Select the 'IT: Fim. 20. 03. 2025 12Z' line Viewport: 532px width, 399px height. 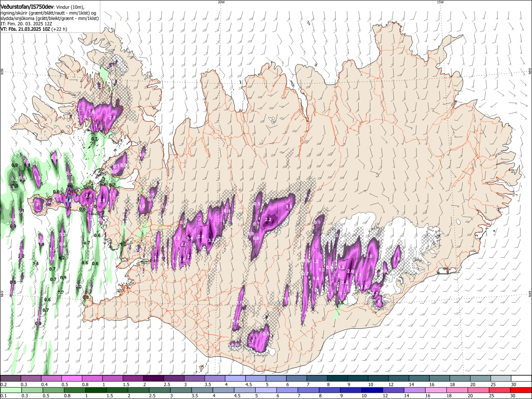26,24
